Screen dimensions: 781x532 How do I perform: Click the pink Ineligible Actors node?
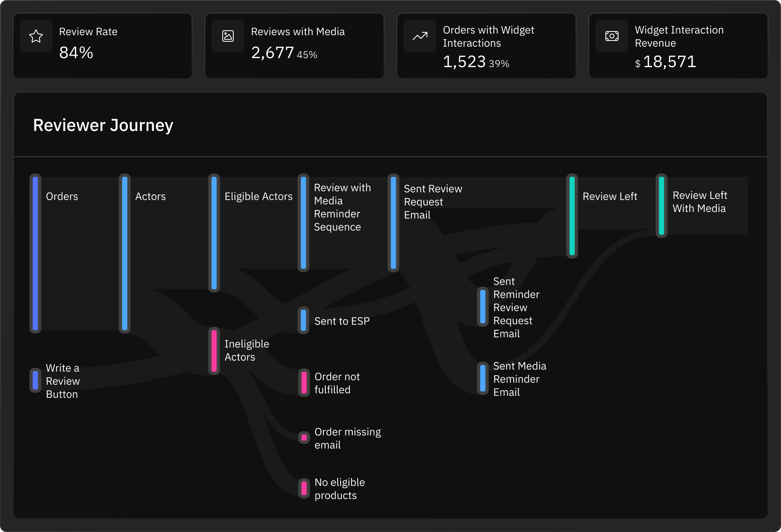(214, 351)
